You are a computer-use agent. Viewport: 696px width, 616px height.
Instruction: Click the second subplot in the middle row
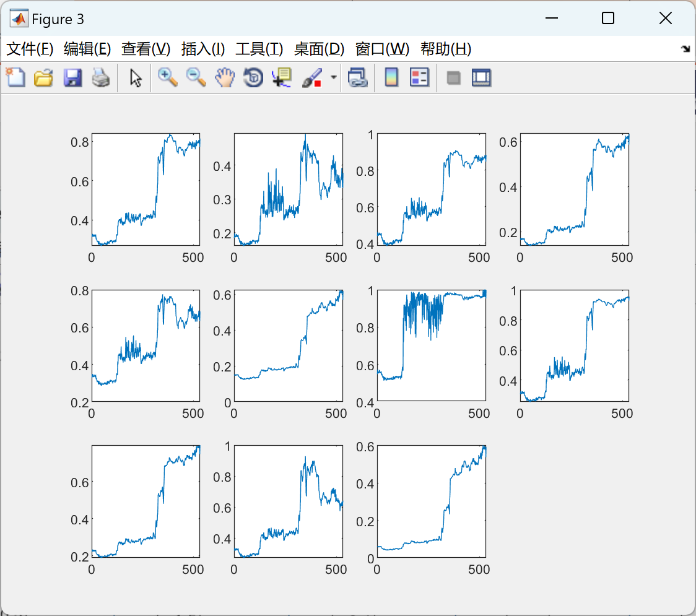tap(289, 345)
